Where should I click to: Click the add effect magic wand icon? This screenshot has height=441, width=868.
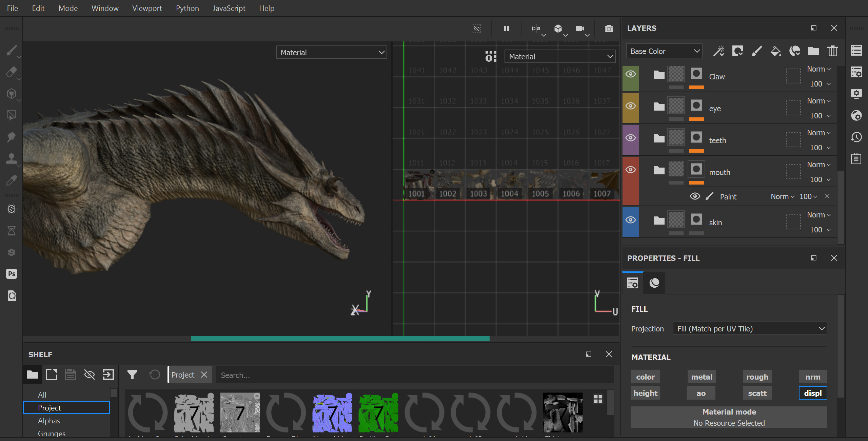718,51
